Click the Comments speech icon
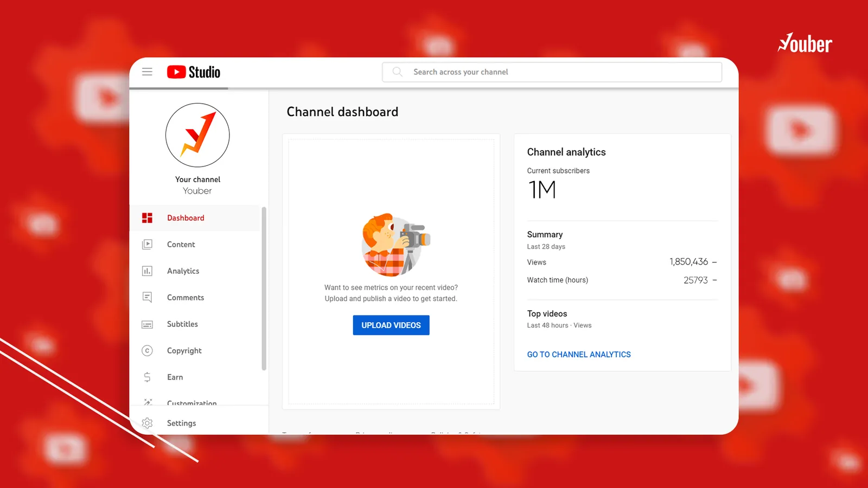Viewport: 868px width, 488px height. pyautogui.click(x=147, y=298)
